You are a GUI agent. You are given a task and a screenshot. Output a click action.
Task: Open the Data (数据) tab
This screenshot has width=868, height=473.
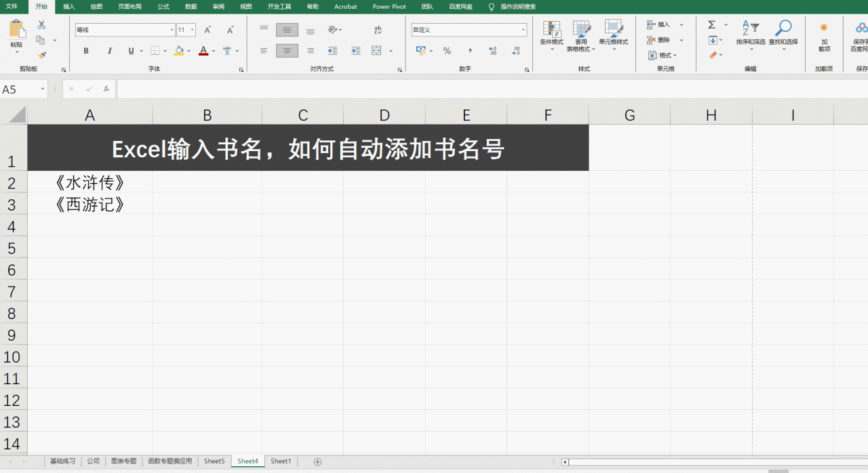pos(191,7)
